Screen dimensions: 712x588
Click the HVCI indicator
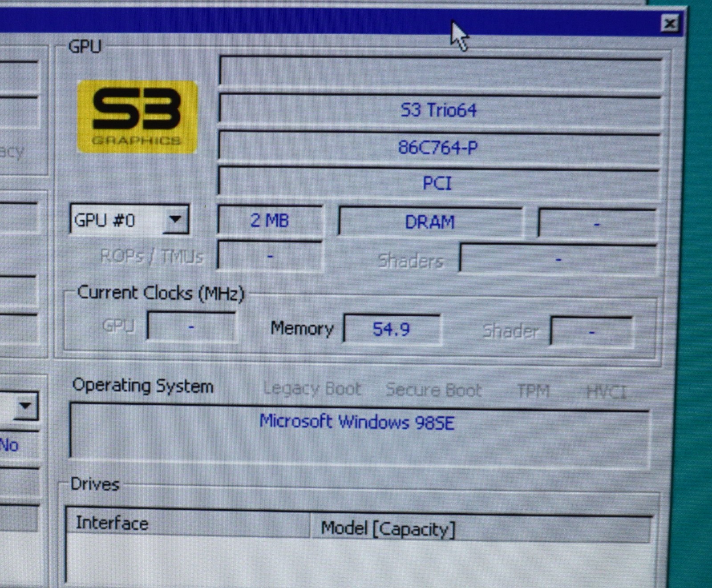606,392
